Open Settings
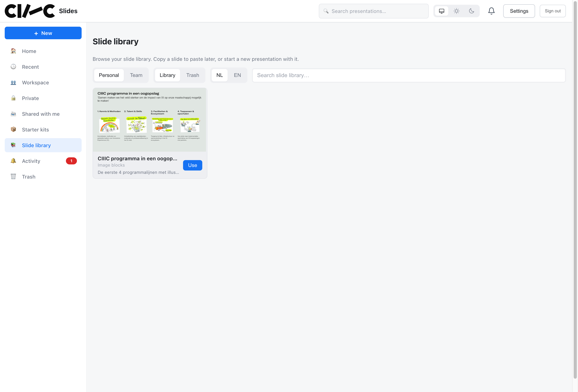 click(x=519, y=11)
